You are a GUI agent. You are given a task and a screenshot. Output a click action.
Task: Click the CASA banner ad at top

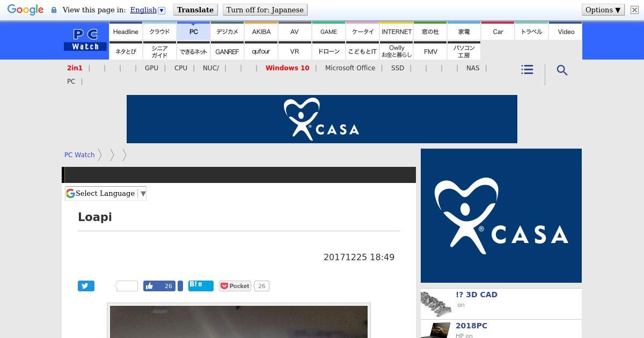322,119
